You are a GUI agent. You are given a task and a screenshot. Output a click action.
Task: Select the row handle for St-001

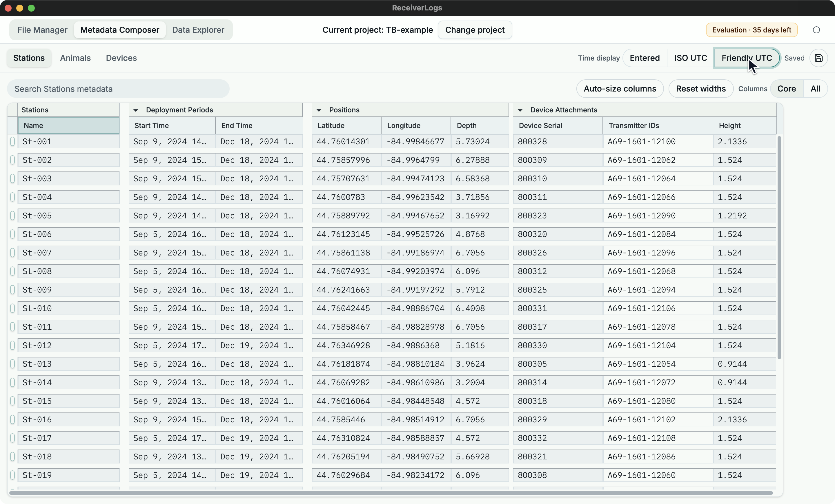(12, 141)
